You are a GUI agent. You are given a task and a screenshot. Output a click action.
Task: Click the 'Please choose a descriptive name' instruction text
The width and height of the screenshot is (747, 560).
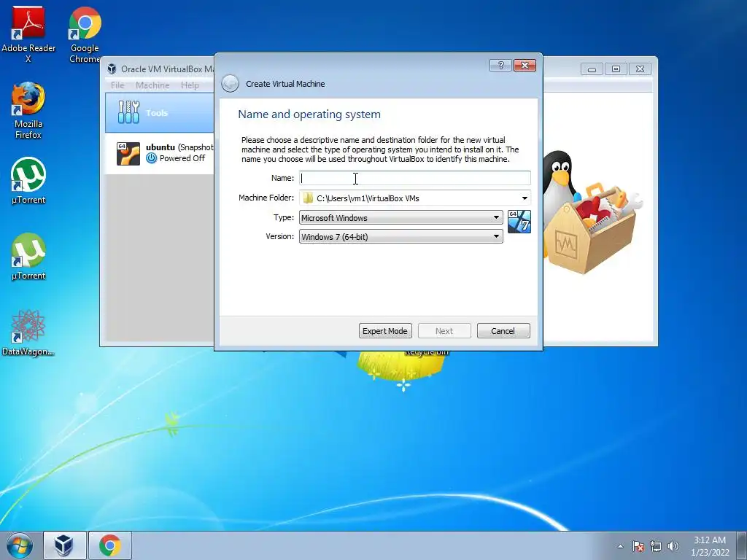(379, 149)
